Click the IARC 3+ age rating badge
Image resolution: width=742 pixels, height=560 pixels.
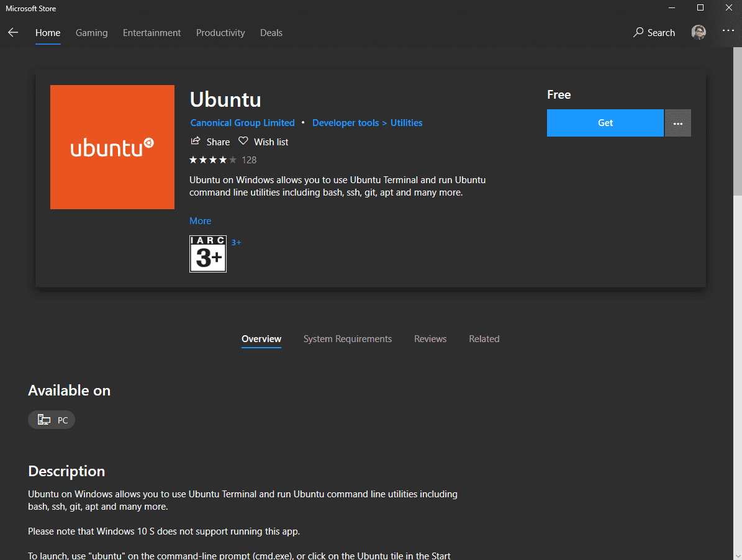[207, 254]
